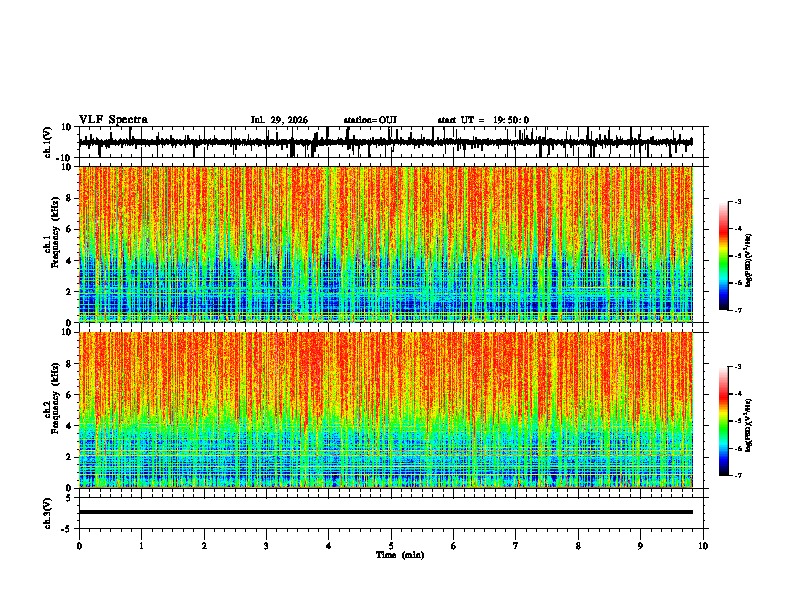The width and height of the screenshot is (792, 612).
Task: Click the "Time (min)" x-axis label
Action: [400, 555]
